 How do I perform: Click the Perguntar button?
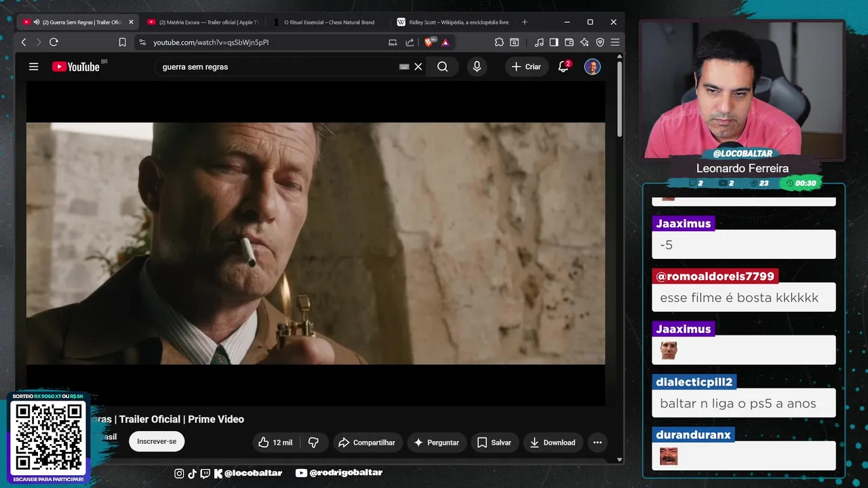[x=437, y=443]
